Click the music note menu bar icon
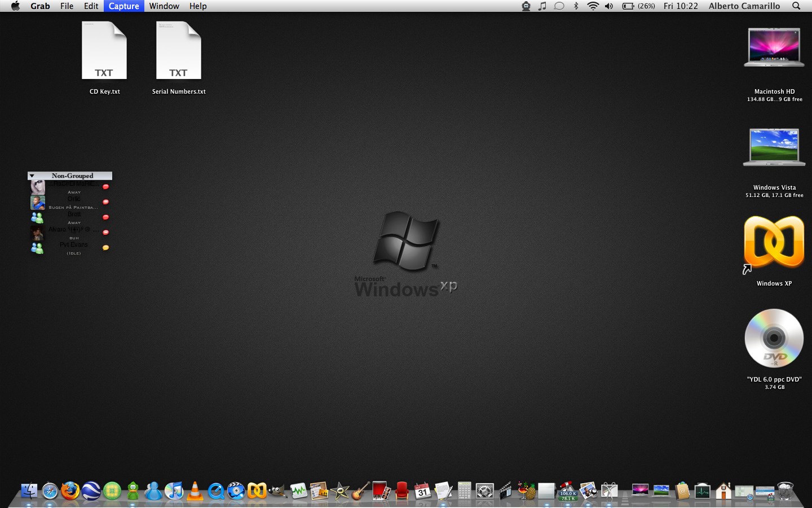 [x=542, y=6]
